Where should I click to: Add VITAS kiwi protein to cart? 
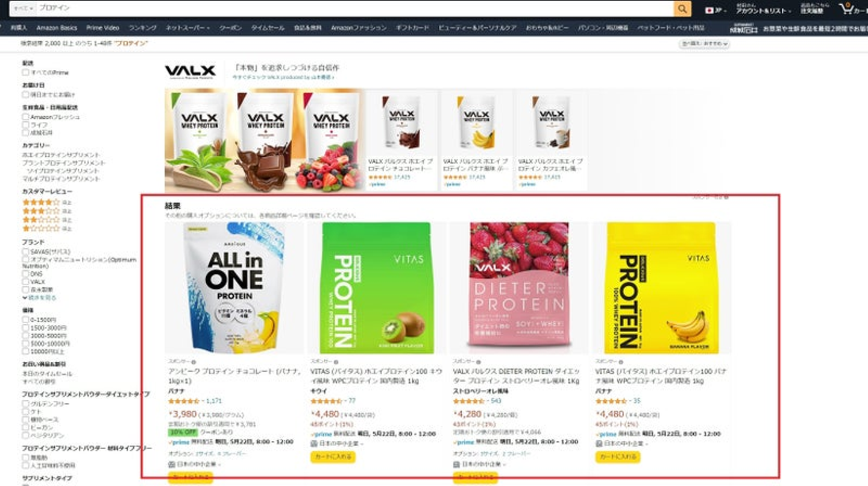click(333, 457)
